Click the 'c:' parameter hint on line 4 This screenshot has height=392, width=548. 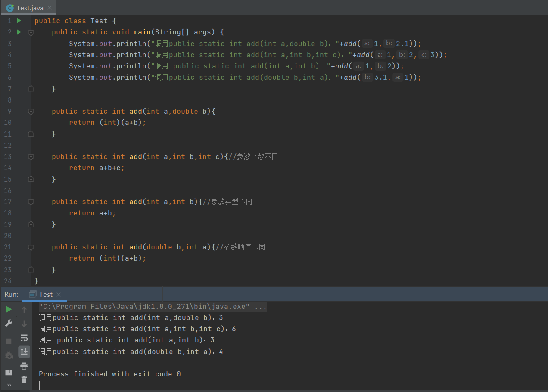coord(423,55)
